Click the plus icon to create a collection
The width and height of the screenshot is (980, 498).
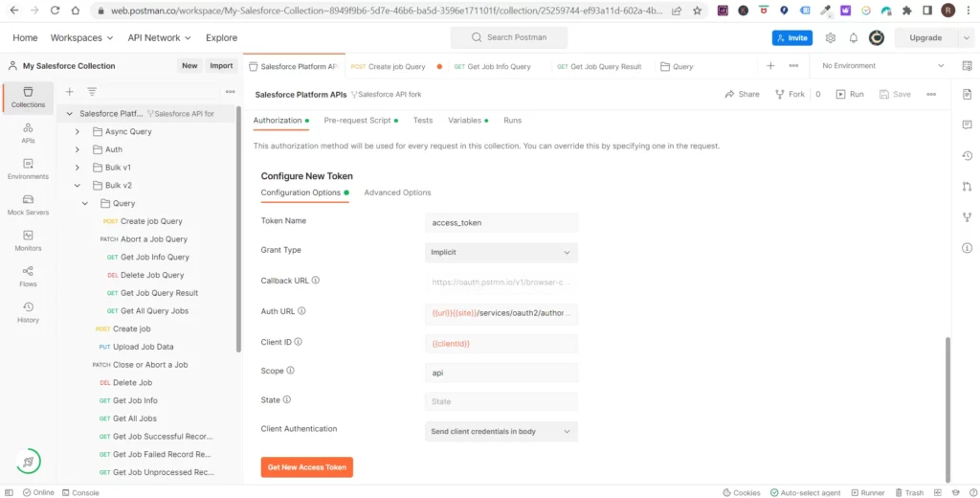point(69,91)
